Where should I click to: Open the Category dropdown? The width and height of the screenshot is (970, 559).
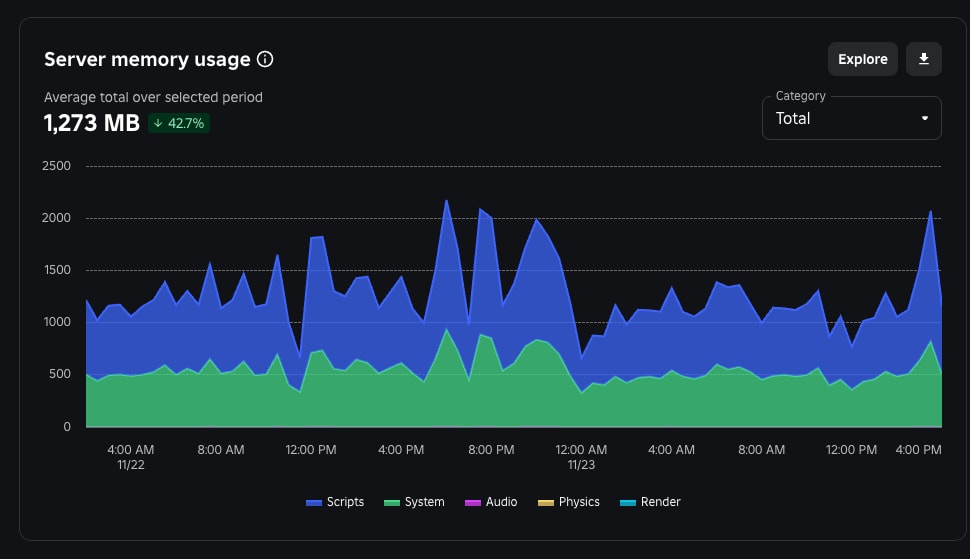[x=851, y=118]
